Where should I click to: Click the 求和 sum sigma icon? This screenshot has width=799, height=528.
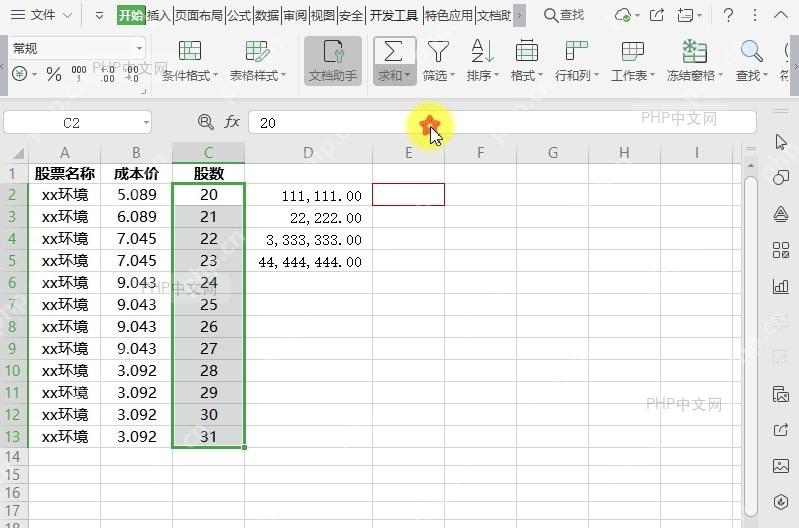[393, 51]
